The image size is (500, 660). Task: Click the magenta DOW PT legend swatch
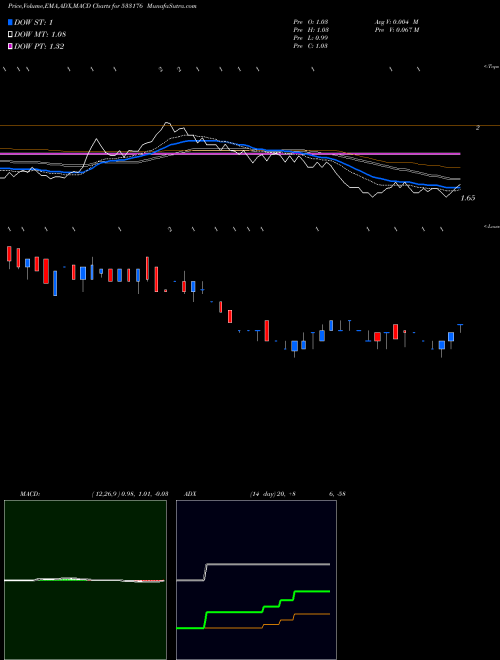coord(11,46)
